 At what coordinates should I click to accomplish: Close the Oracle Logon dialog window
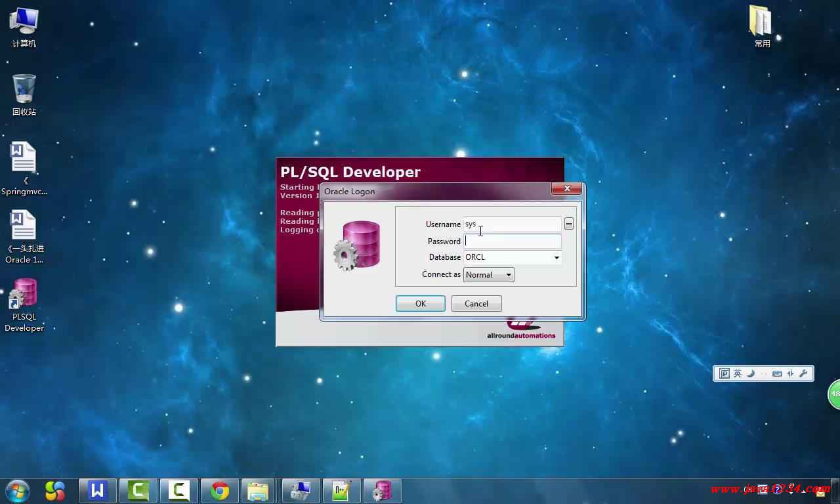[566, 189]
